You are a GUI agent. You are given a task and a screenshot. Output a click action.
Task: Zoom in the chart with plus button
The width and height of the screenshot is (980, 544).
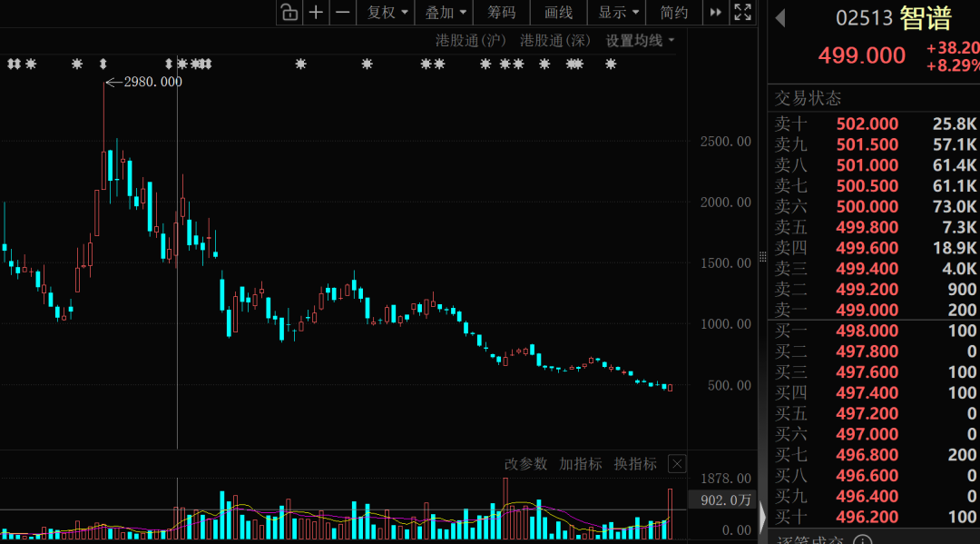pyautogui.click(x=317, y=13)
